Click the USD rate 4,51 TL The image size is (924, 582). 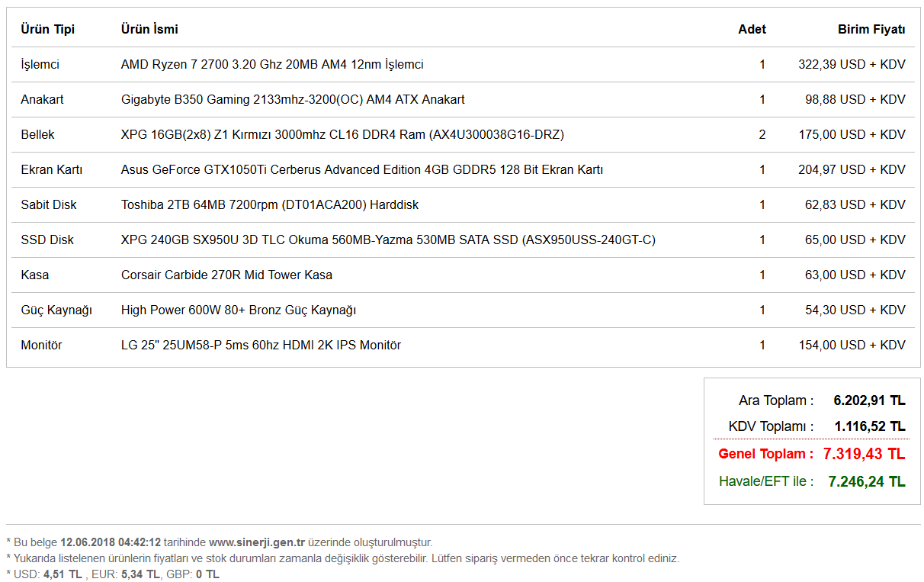coord(63,574)
